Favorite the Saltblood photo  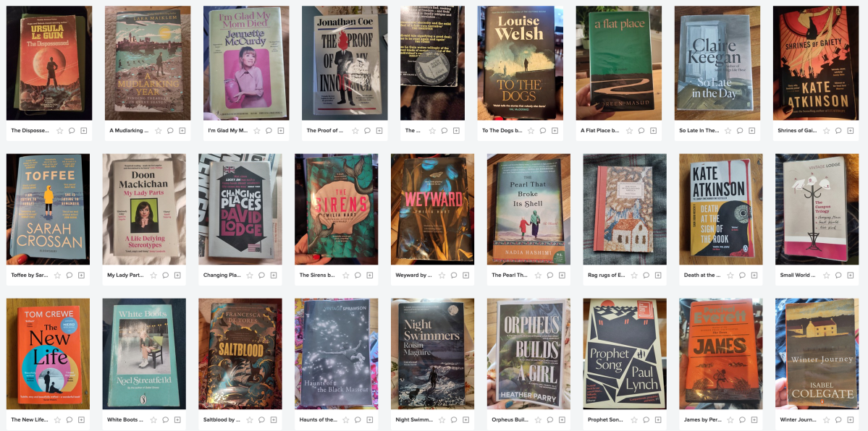click(x=250, y=419)
